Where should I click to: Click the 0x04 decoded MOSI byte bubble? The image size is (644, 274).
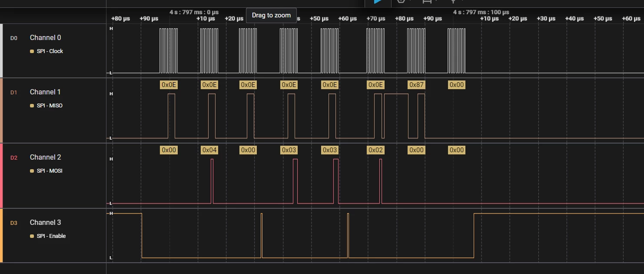coord(209,150)
